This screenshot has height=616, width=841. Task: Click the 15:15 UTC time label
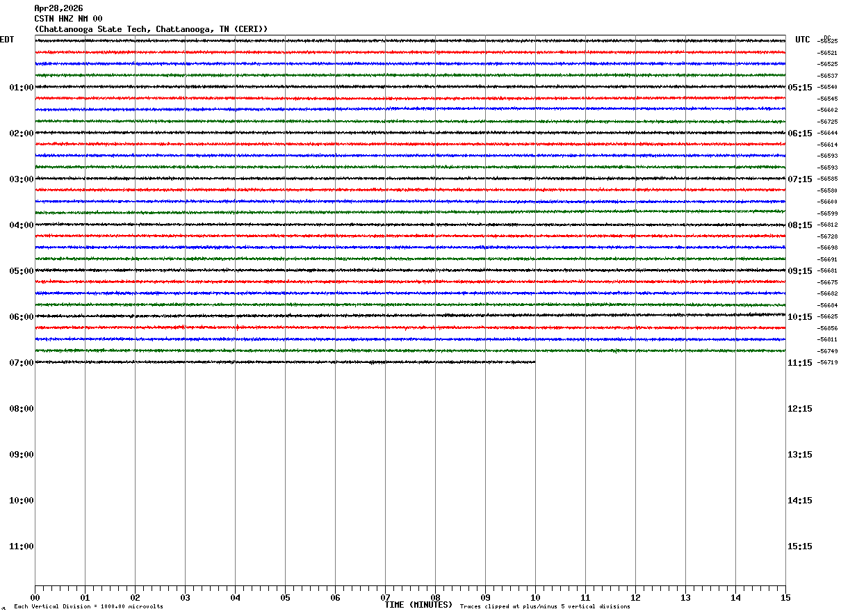click(x=800, y=546)
